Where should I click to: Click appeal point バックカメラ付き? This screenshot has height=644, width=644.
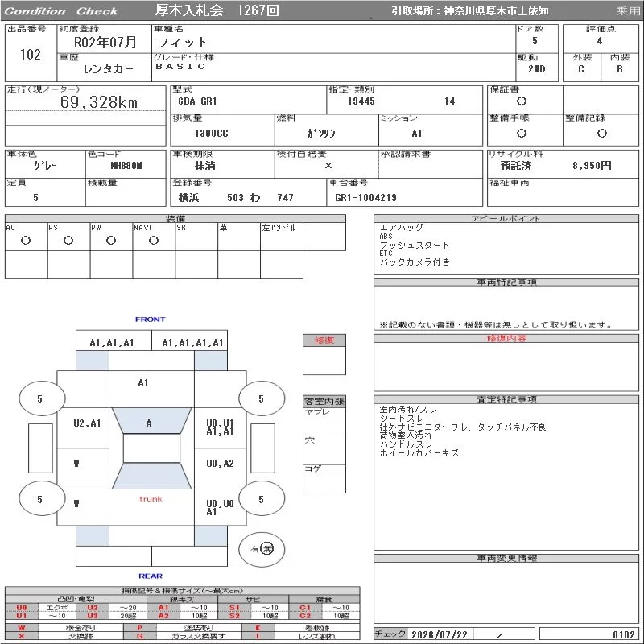415,262
